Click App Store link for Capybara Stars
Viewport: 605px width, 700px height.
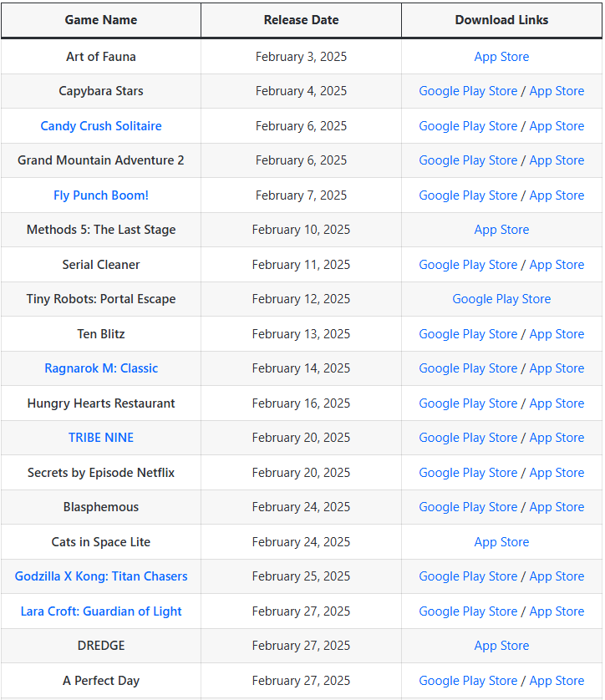[557, 91]
